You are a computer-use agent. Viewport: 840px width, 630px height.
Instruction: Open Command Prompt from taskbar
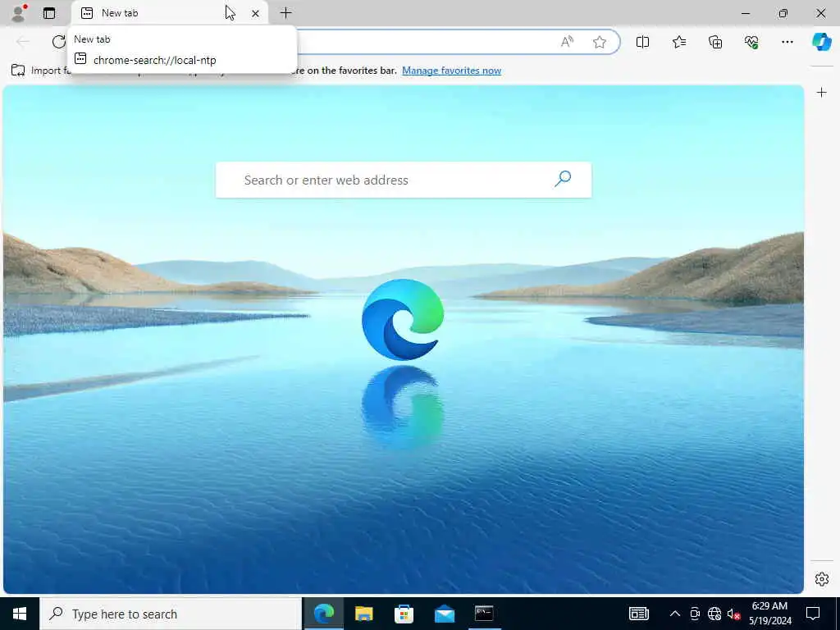(x=484, y=614)
